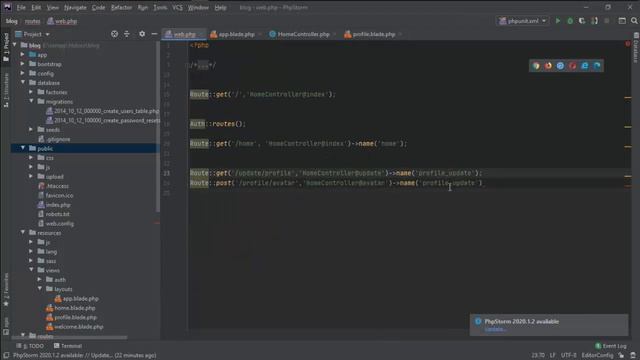Open Project panel settings gear
This screenshot has height=360, width=640.
pyautogui.click(x=142, y=34)
